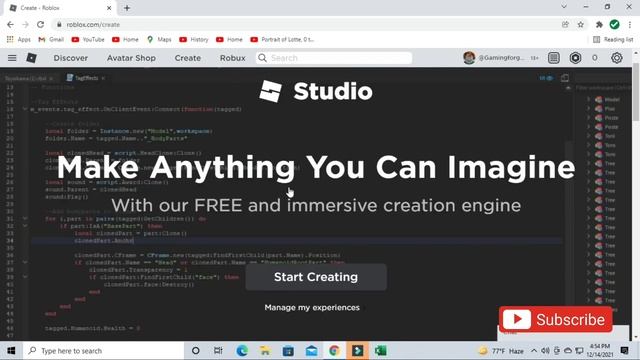Image resolution: width=640 pixels, height=360 pixels.
Task: Launch Microsoft Edge from taskbar
Action: pos(242,351)
